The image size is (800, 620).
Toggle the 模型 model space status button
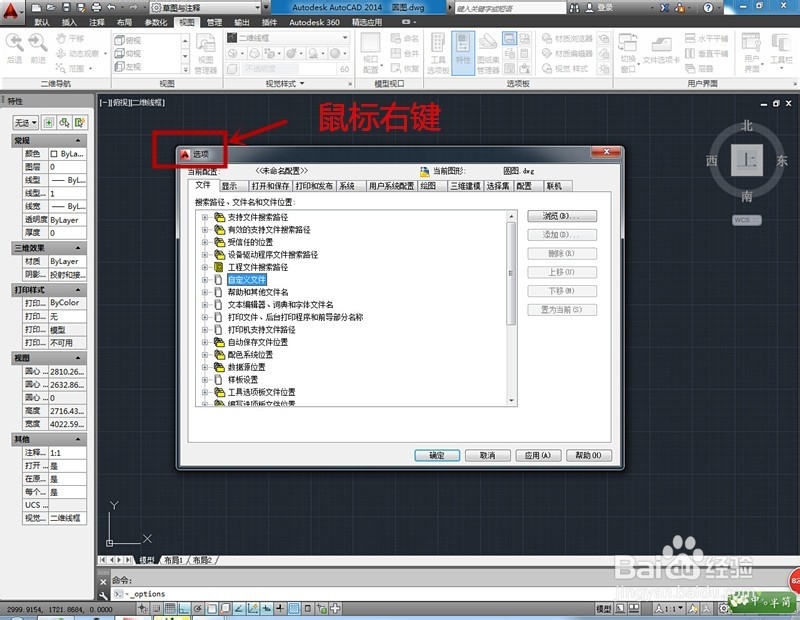coord(604,609)
